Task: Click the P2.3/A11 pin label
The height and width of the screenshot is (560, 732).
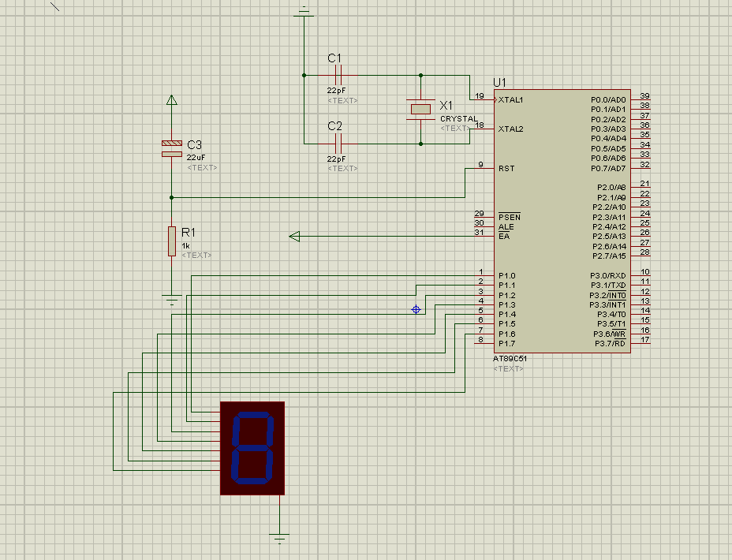Action: (609, 217)
